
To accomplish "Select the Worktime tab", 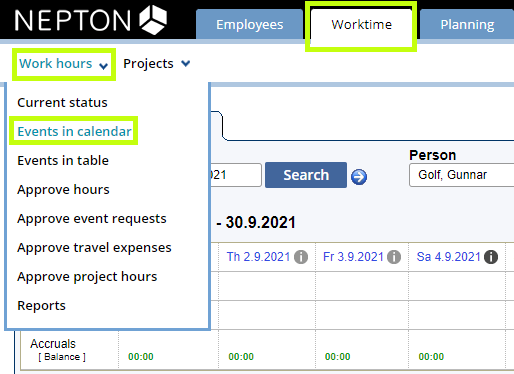I will pyautogui.click(x=361, y=25).
